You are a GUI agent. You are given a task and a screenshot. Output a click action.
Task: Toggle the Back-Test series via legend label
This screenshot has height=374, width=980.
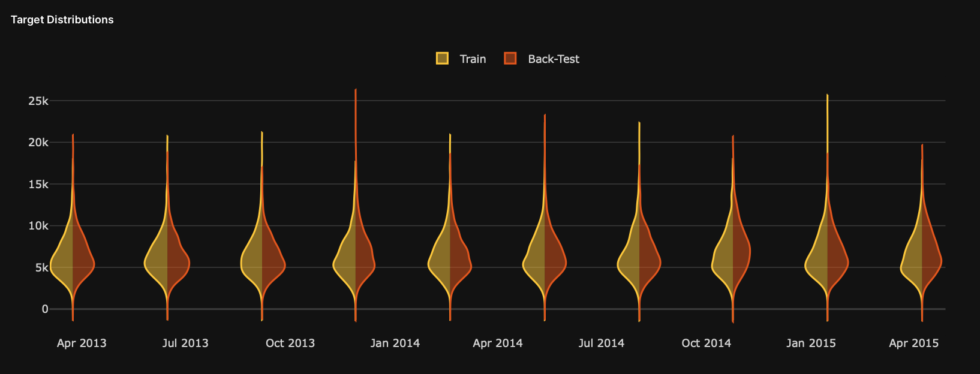[554, 59]
